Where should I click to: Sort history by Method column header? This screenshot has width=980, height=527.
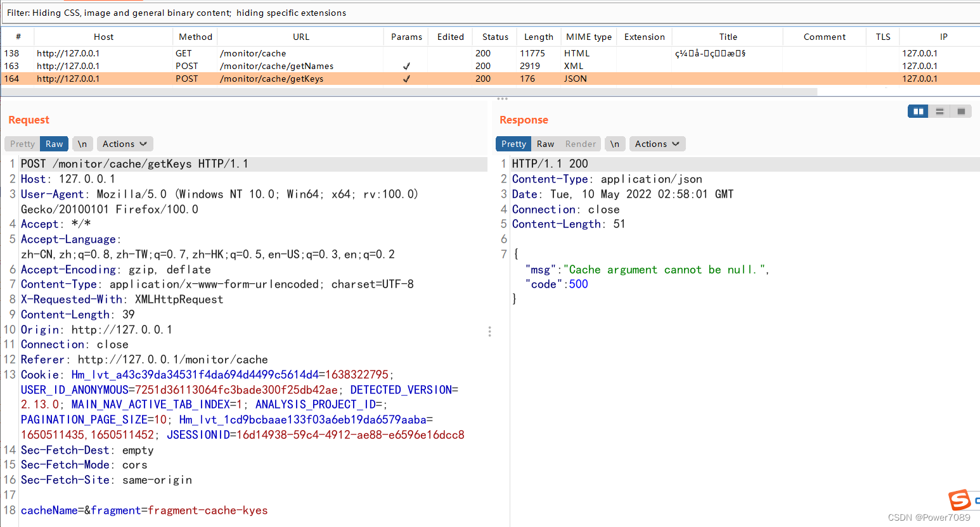195,37
